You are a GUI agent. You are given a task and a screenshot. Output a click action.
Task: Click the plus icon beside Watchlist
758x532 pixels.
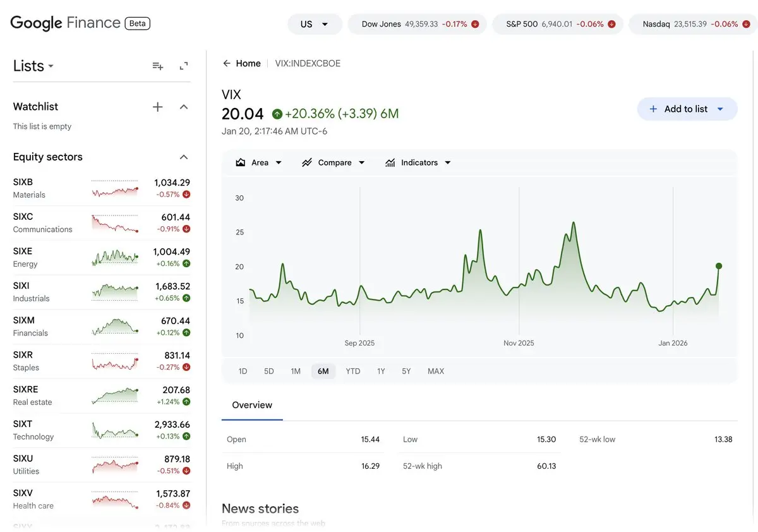click(x=158, y=107)
